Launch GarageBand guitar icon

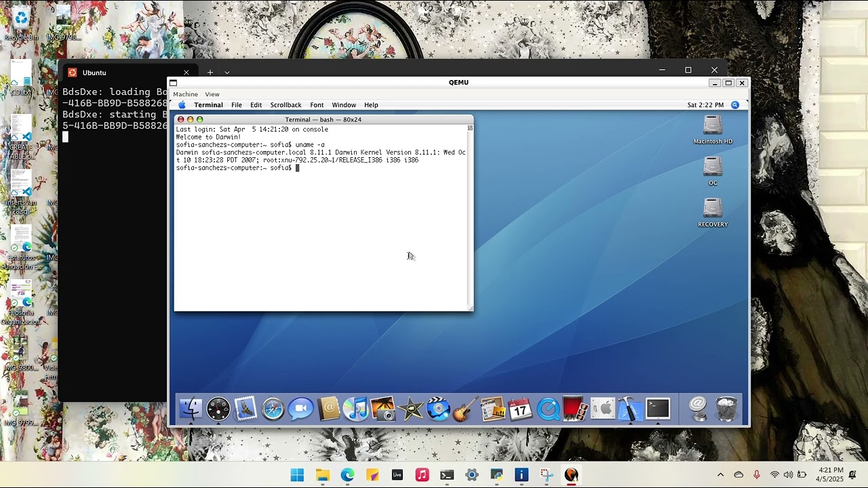coord(465,409)
